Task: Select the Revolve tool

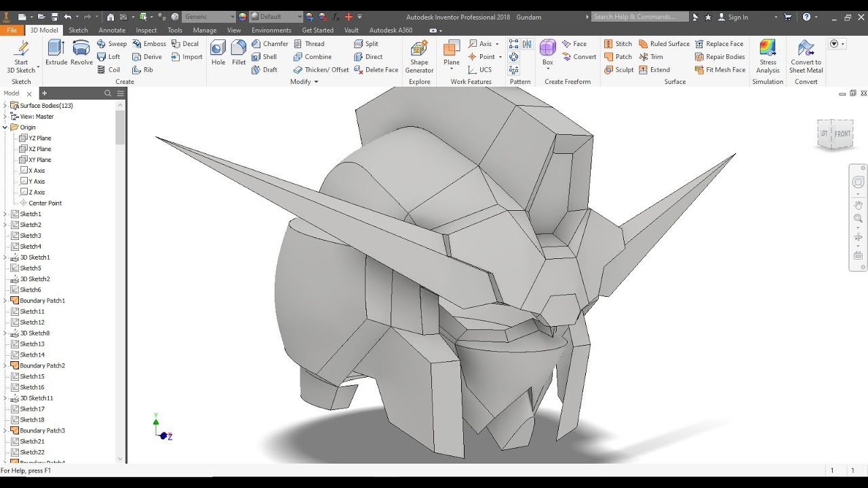Action: click(81, 53)
